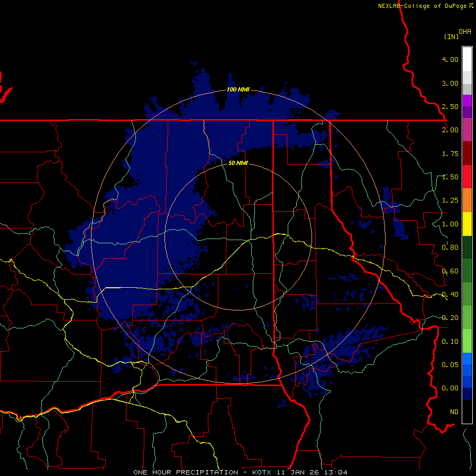Viewport: 476px width, 476px height.
Task: Select the 1.50 legend value
Action: (x=450, y=177)
